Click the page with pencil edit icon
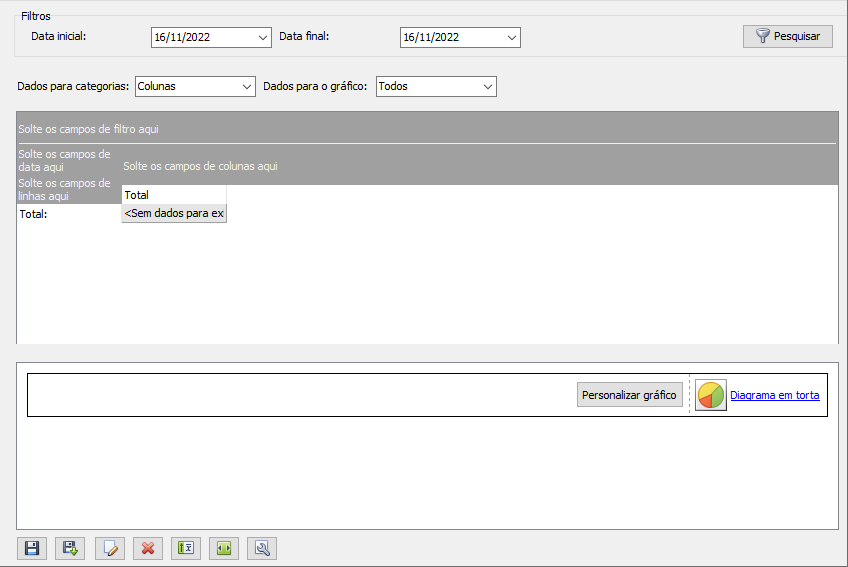This screenshot has height=567, width=848. [x=110, y=549]
